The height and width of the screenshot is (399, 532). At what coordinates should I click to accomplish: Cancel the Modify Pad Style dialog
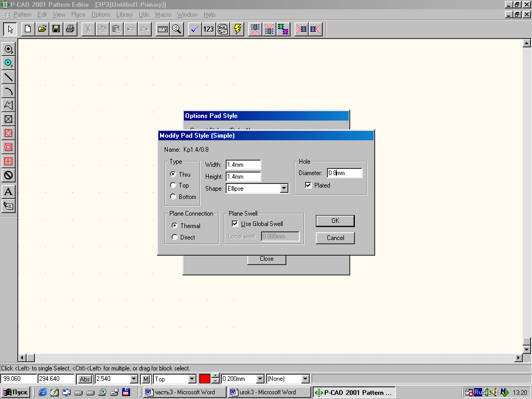tap(335, 238)
